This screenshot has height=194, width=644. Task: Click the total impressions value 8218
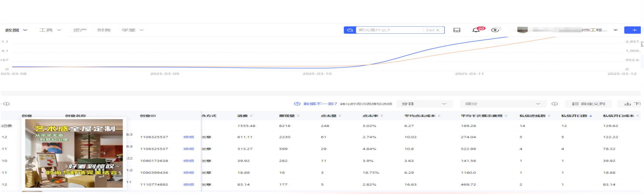tap(284, 126)
